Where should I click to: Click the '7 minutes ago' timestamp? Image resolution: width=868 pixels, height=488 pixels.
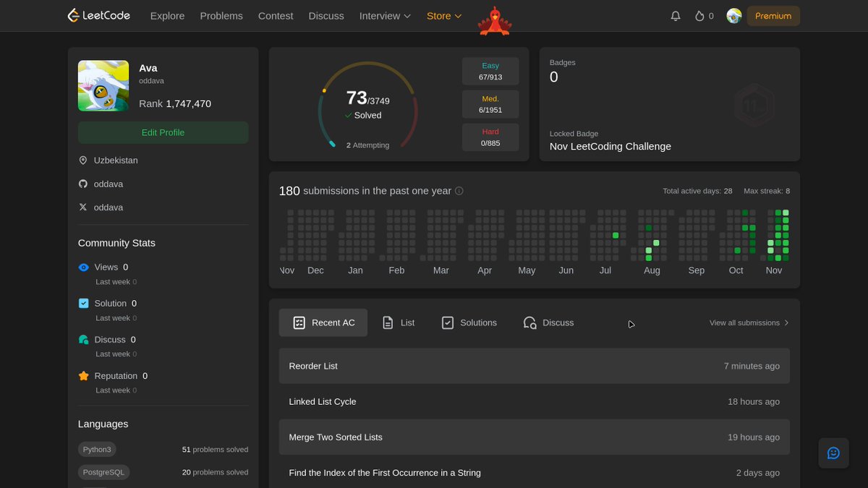coord(752,366)
